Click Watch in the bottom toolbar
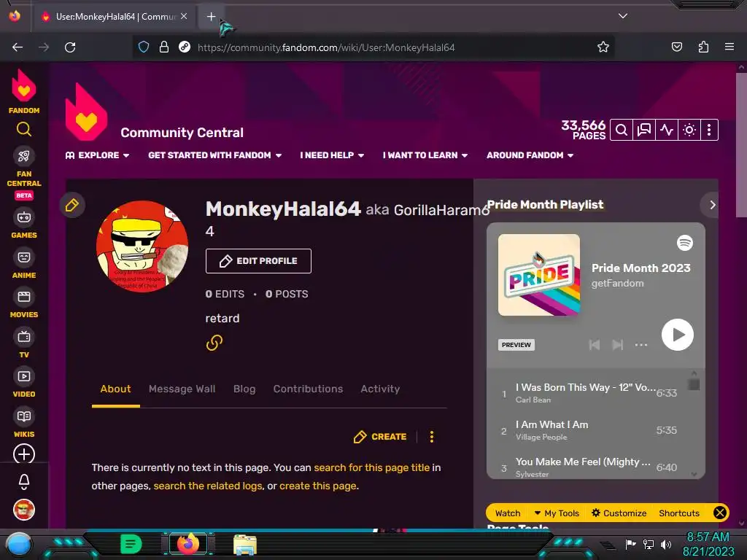Screen dimensions: 747x560 tap(508, 513)
